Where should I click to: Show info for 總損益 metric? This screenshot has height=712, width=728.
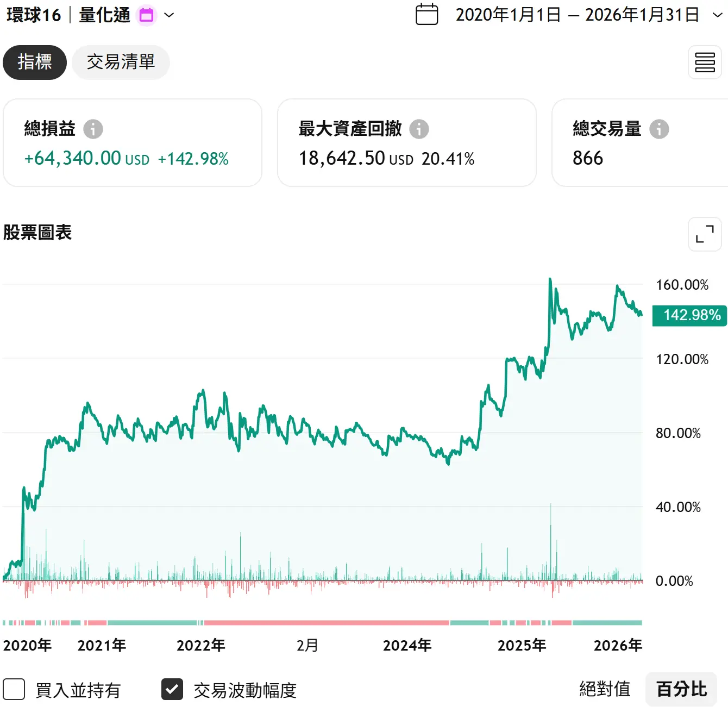93,129
